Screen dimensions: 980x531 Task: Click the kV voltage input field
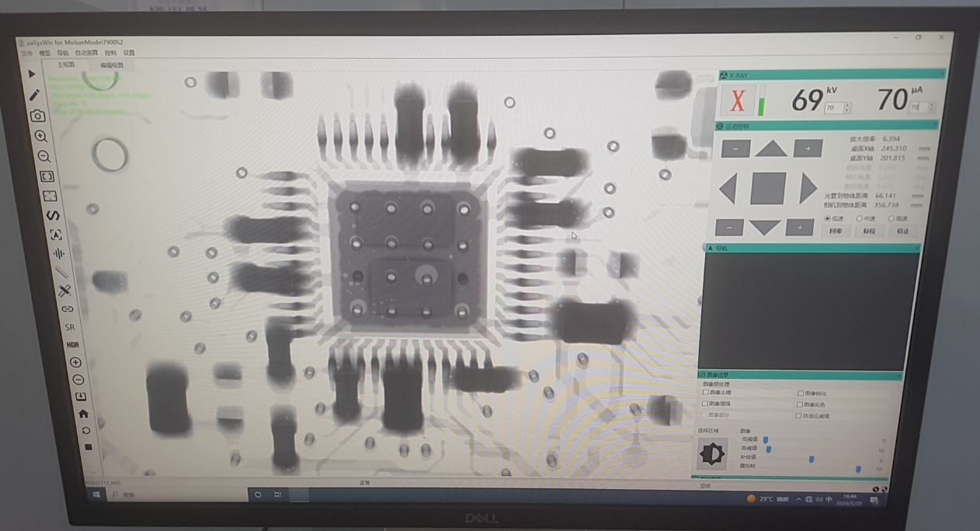832,108
